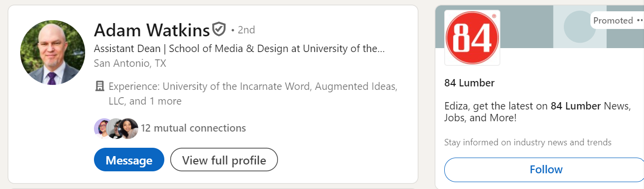Select the 84 Lumber red logo
The width and height of the screenshot is (644, 189).
pos(472,38)
